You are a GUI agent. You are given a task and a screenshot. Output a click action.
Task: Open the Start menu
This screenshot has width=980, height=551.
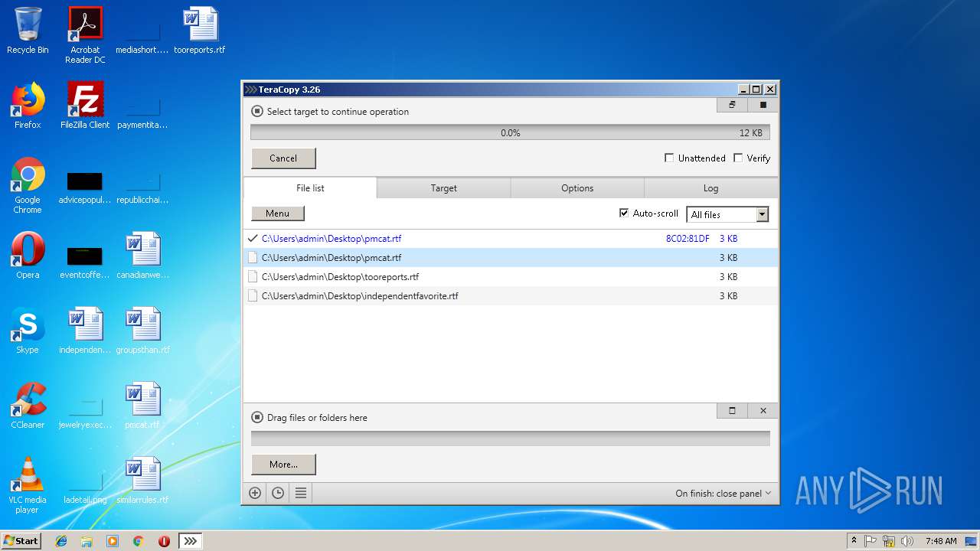pos(21,541)
